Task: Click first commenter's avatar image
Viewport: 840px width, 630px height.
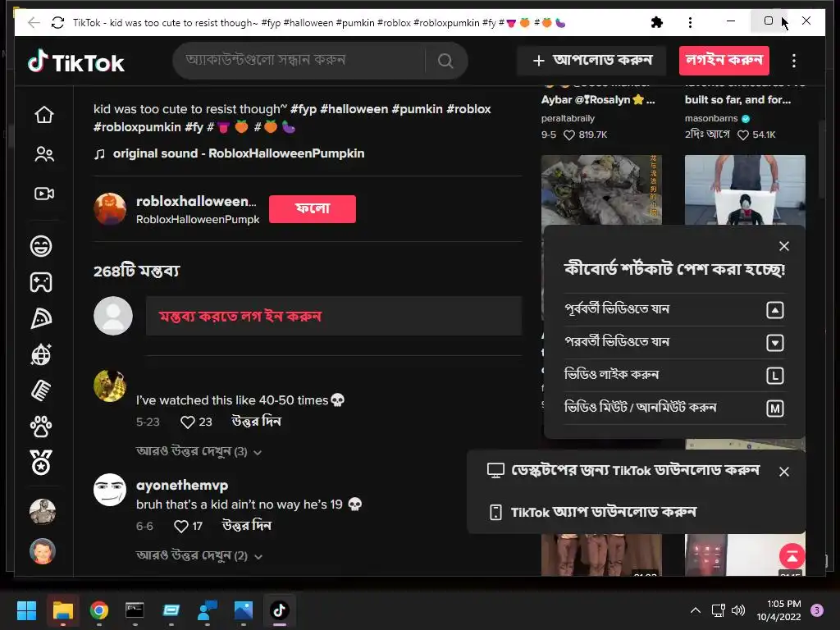Action: (x=110, y=386)
